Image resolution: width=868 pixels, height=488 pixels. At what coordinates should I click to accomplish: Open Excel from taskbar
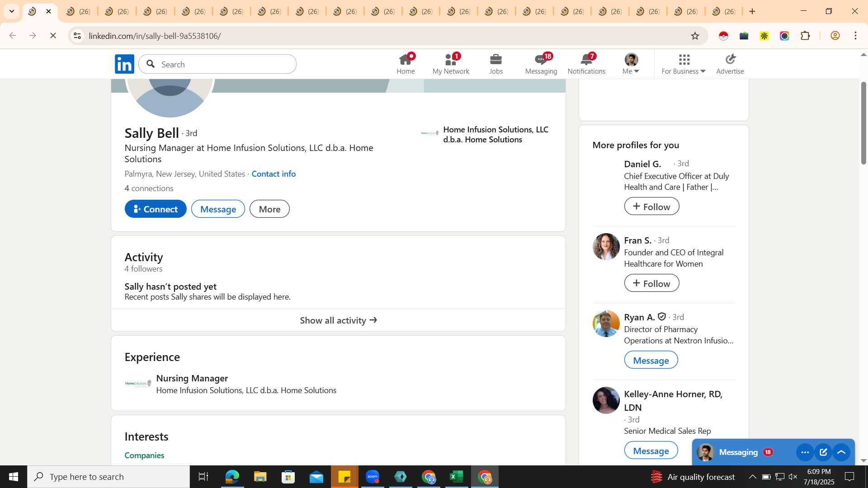click(x=457, y=477)
